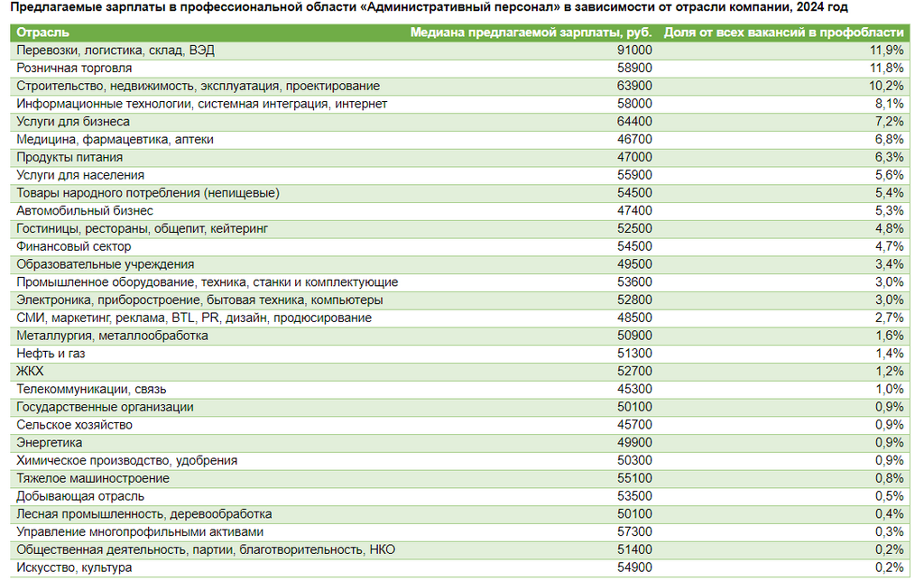
Task: Select 'Образовательные учреждения' cell
Action: (x=105, y=264)
